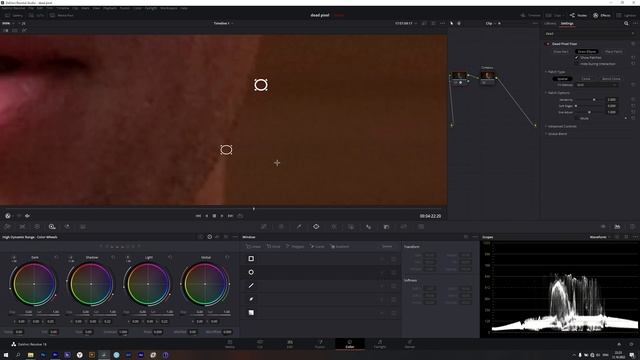Viewport: 640px width, 360px height.
Task: Open the HDR color wheels palette icon
Action: [x=52, y=227]
